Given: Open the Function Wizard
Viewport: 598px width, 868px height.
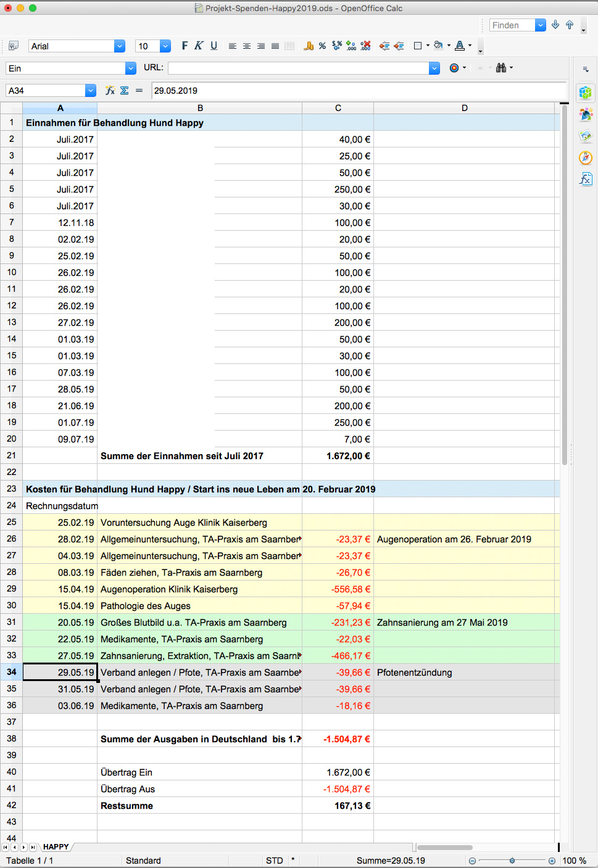Looking at the screenshot, I should click(x=110, y=91).
